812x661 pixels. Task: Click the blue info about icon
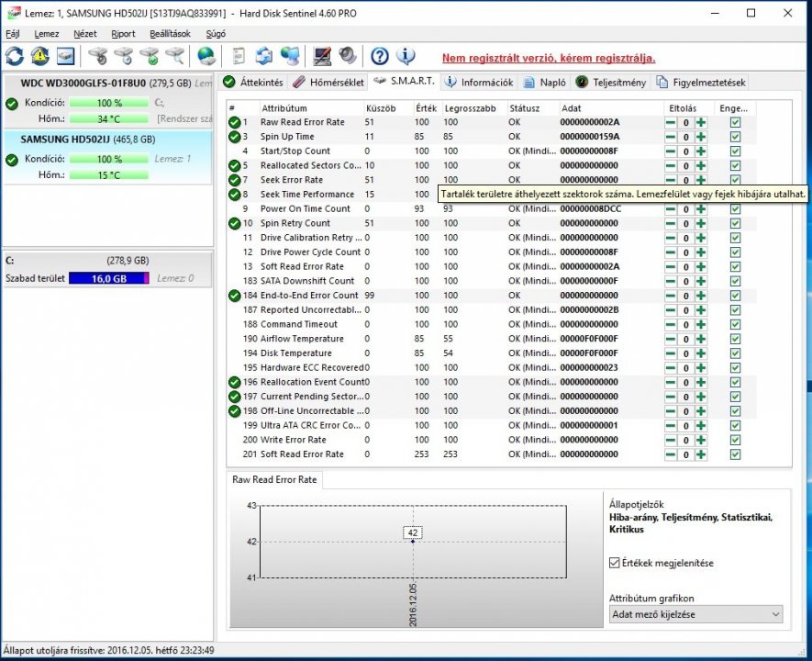(406, 57)
